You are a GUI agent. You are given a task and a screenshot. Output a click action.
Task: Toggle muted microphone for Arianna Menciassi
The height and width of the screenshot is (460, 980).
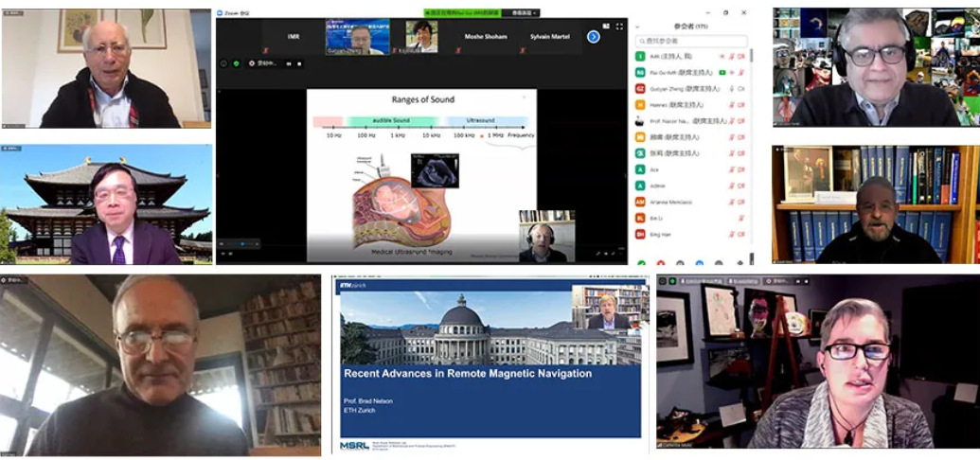pos(731,202)
